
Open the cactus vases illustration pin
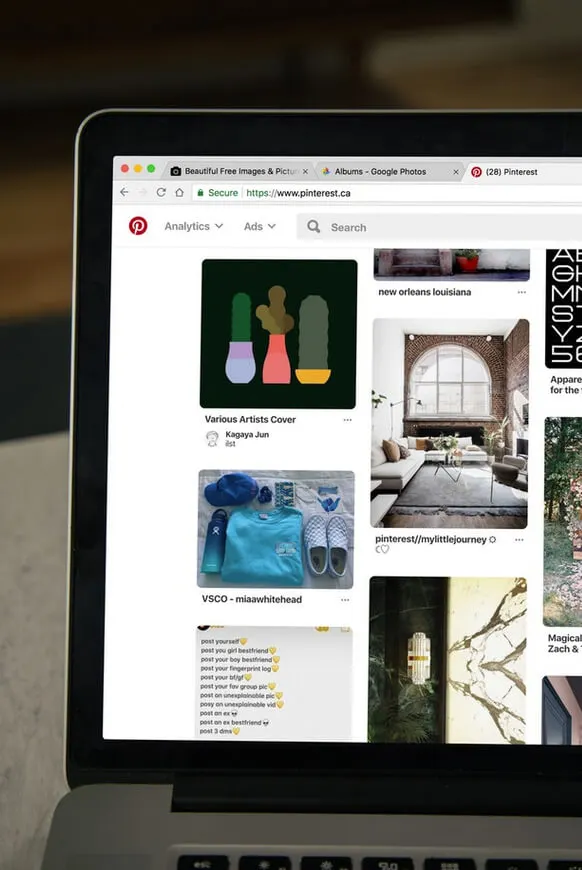click(x=279, y=333)
